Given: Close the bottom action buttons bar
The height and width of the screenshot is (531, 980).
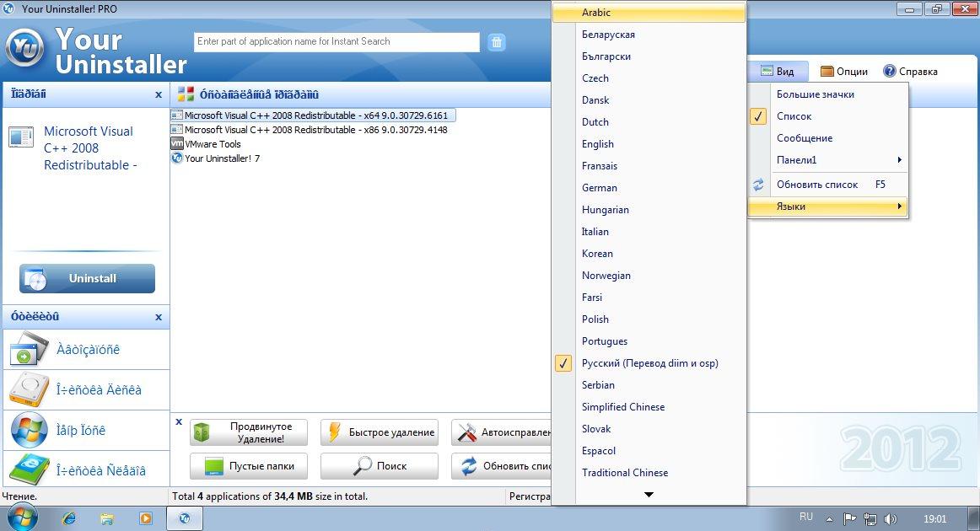Looking at the screenshot, I should click(179, 421).
